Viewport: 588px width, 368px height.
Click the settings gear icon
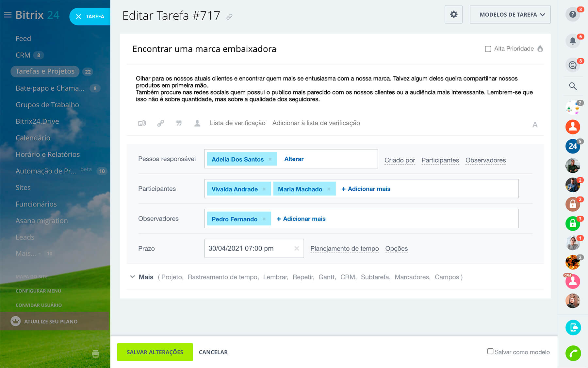[453, 14]
